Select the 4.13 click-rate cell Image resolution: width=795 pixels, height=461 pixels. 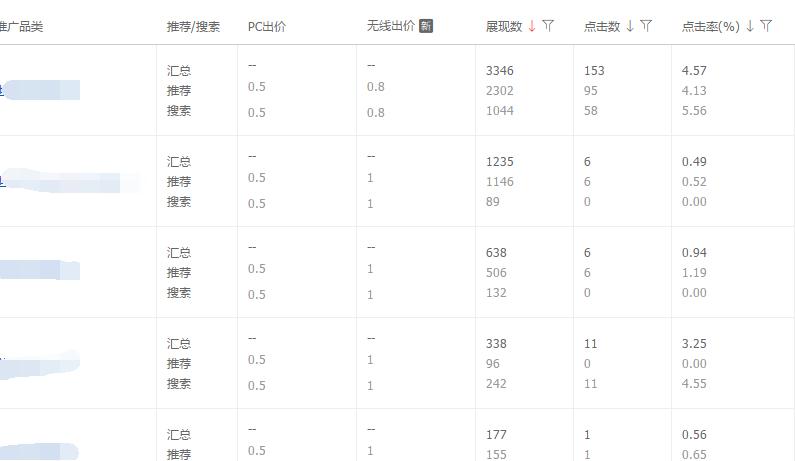point(694,91)
